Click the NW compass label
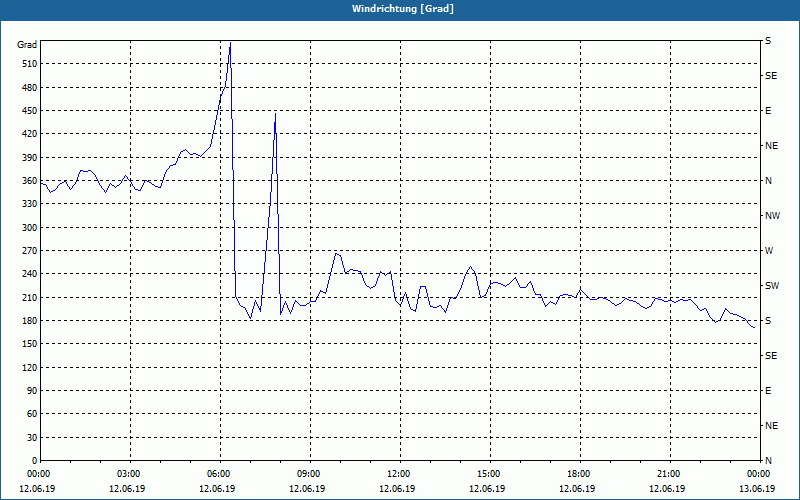800x500 pixels. click(x=772, y=216)
